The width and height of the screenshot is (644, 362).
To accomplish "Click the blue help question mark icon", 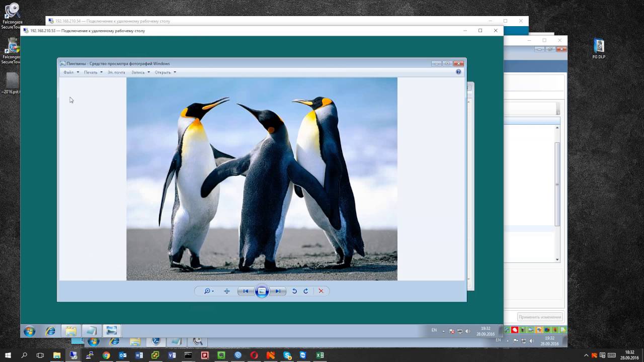I will pyautogui.click(x=458, y=72).
